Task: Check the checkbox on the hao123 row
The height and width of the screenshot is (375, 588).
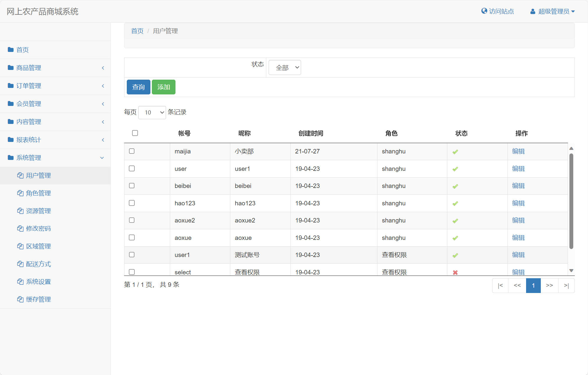Action: coord(132,203)
